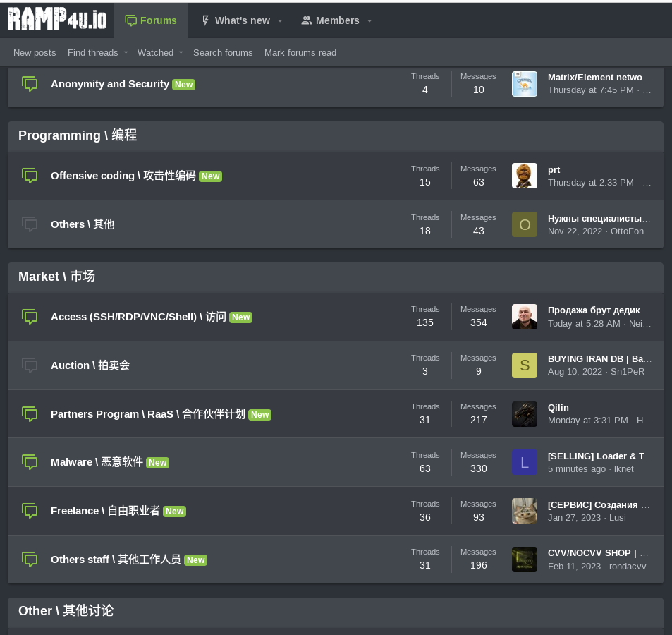Open lknet user profile link
672x635 pixels.
(623, 469)
